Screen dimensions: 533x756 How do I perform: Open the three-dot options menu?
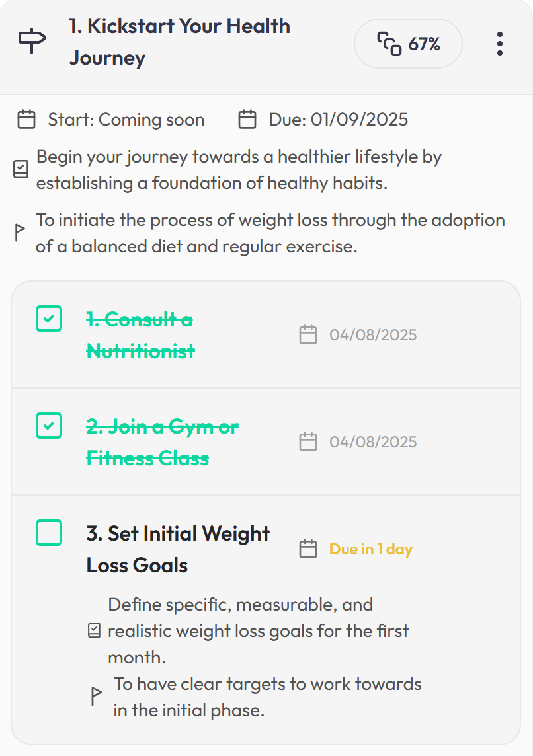click(500, 44)
